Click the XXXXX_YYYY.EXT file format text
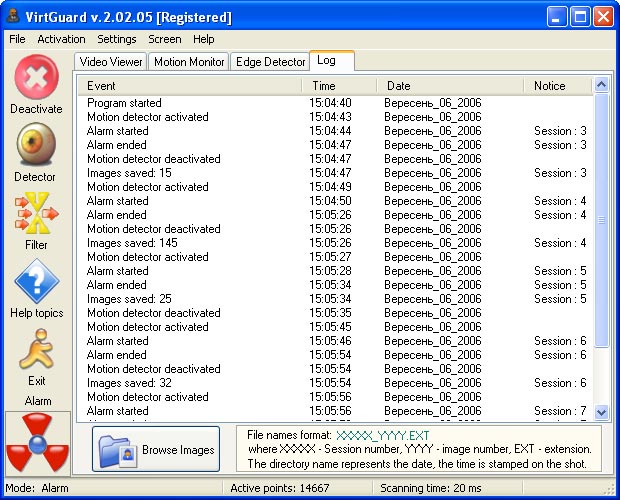This screenshot has height=500, width=620. point(382,436)
